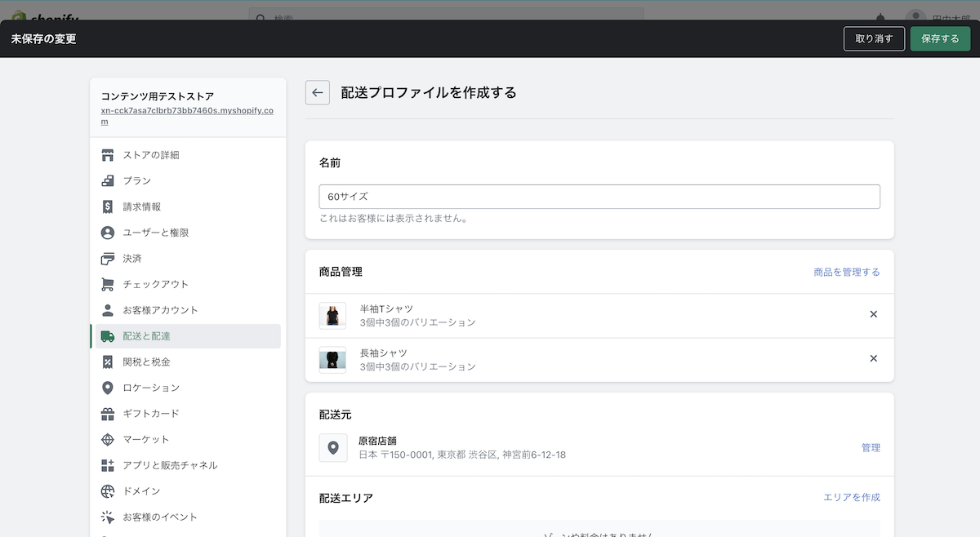Click the プラン plan icon
This screenshot has width=980, height=537.
[x=107, y=181]
